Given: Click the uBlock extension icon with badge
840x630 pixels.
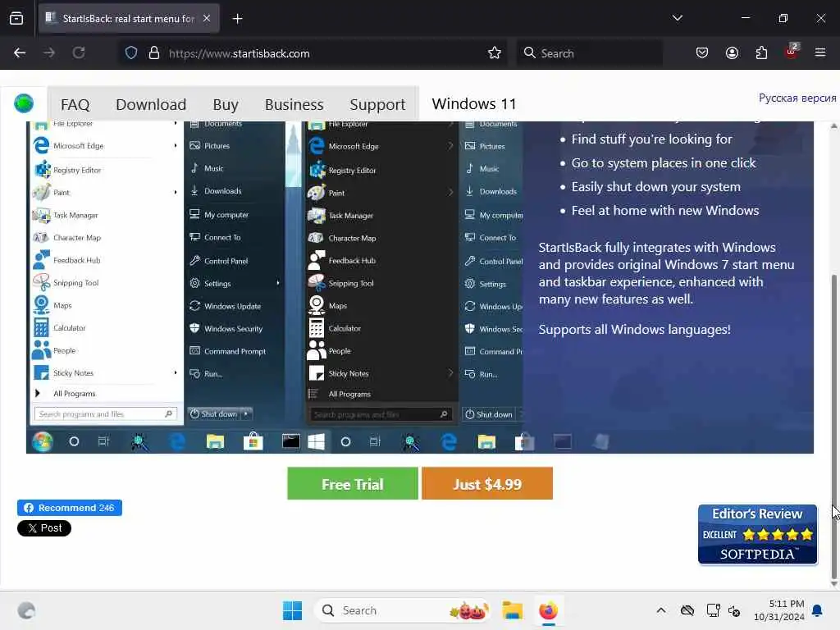Looking at the screenshot, I should pos(792,52).
